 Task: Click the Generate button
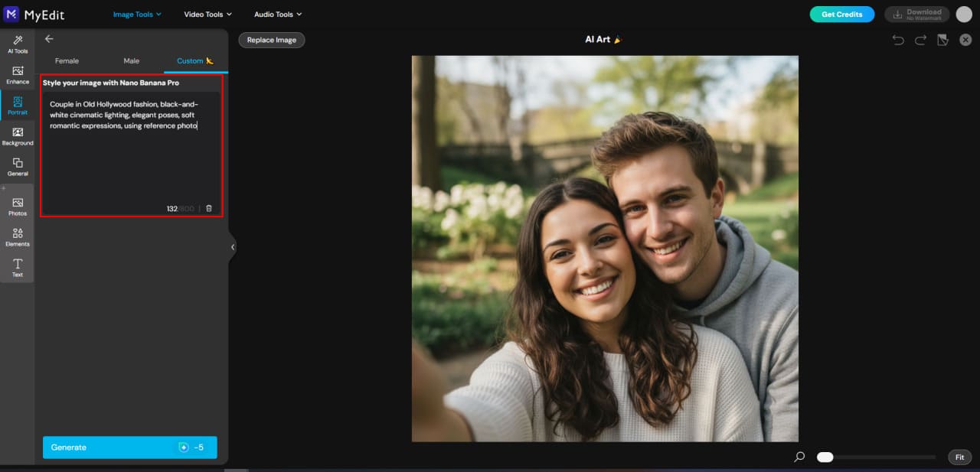coord(129,447)
